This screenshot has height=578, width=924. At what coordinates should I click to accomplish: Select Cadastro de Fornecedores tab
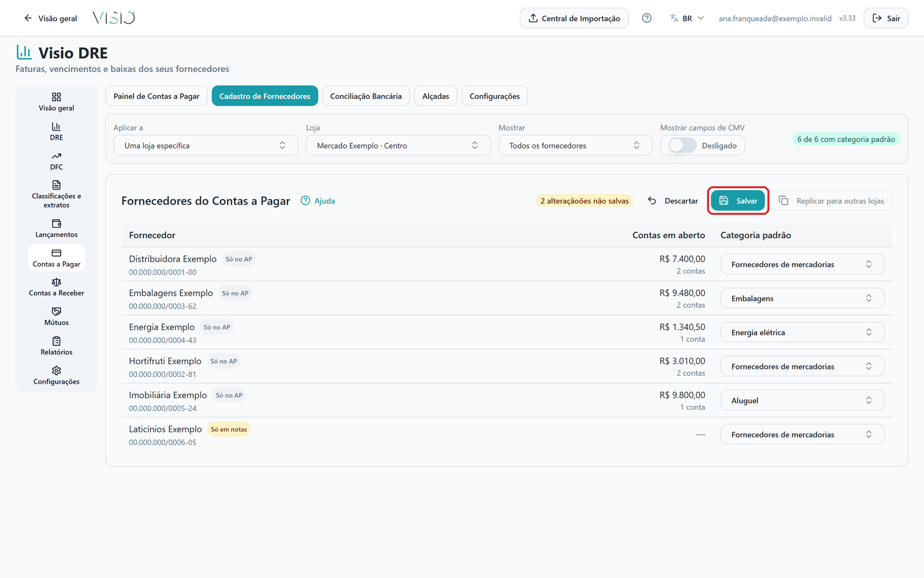click(264, 96)
